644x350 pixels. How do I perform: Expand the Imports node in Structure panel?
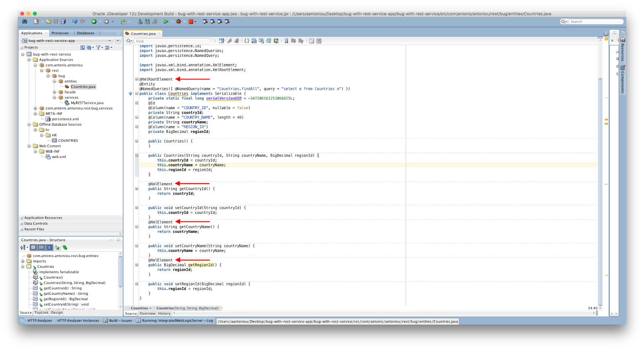(23, 261)
